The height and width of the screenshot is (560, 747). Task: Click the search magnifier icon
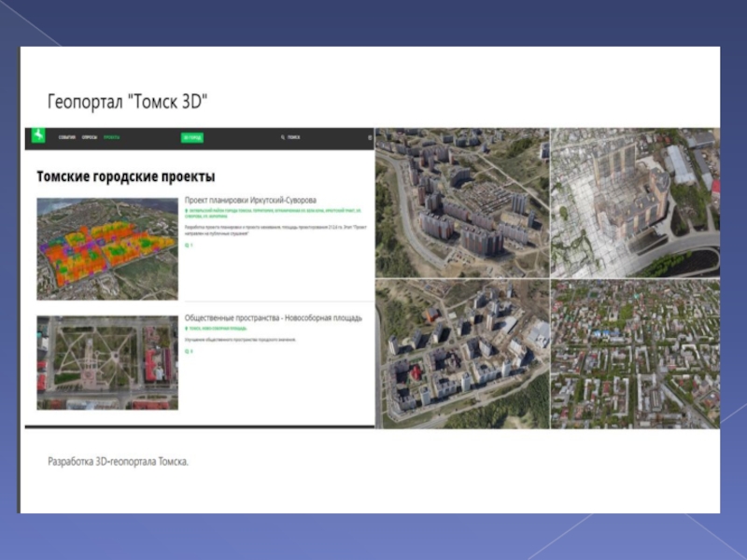click(x=282, y=137)
